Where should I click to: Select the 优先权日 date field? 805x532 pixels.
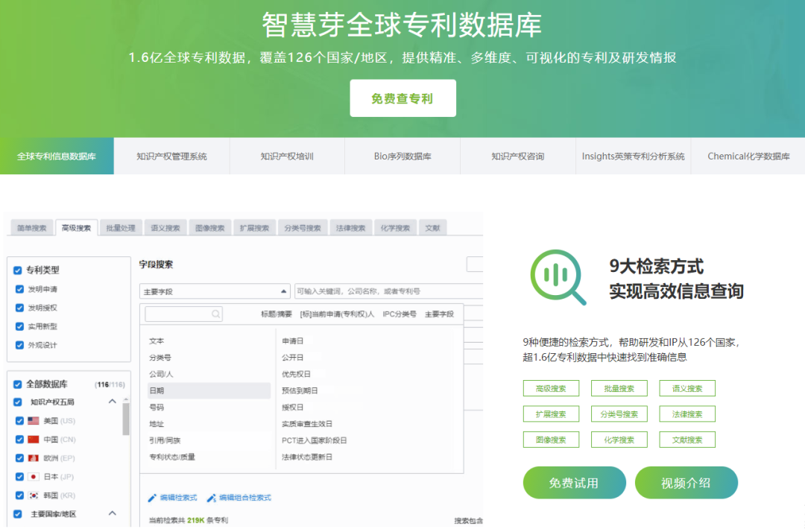296,374
